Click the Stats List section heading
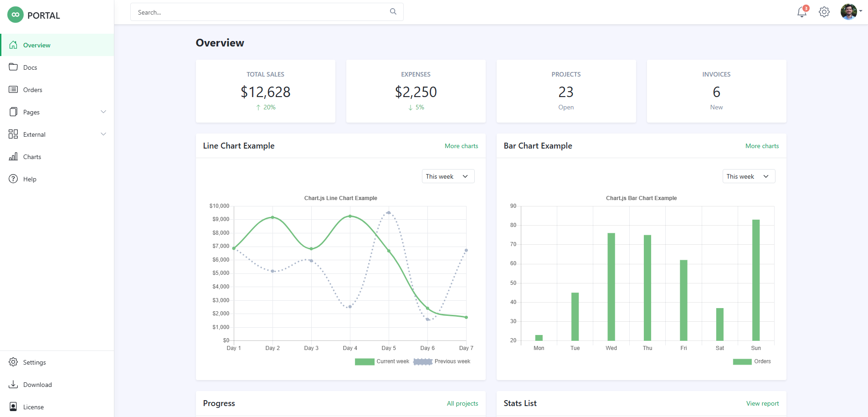 tap(520, 403)
